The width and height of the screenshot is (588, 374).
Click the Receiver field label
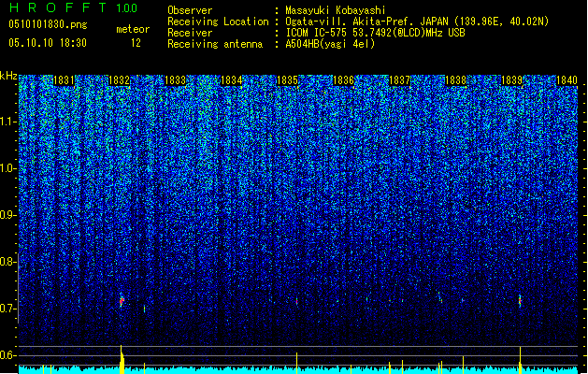point(190,33)
